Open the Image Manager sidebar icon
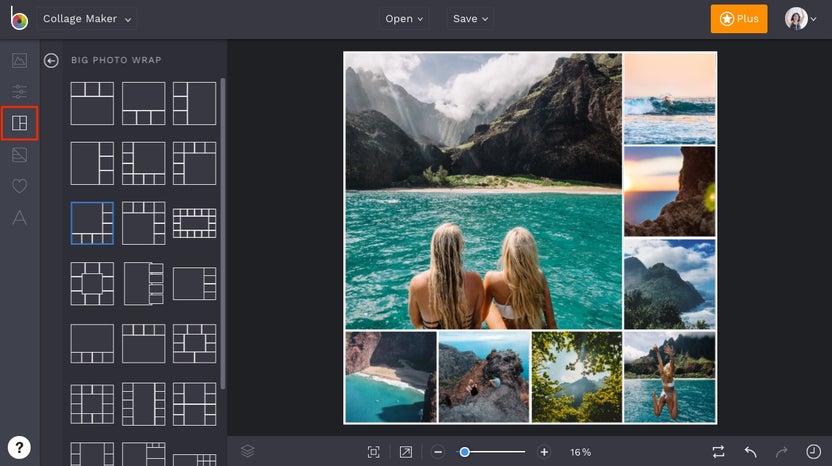This screenshot has width=832, height=466. (19, 60)
